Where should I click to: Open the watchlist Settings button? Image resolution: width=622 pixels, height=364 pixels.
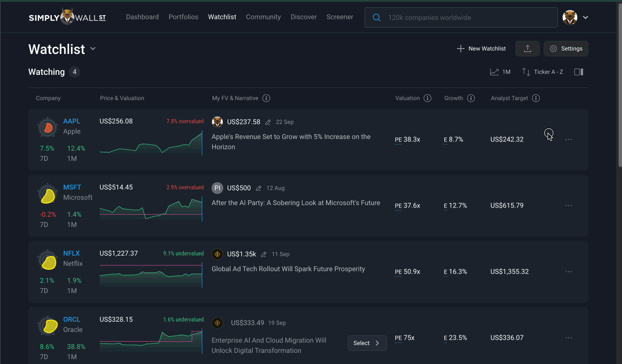566,49
